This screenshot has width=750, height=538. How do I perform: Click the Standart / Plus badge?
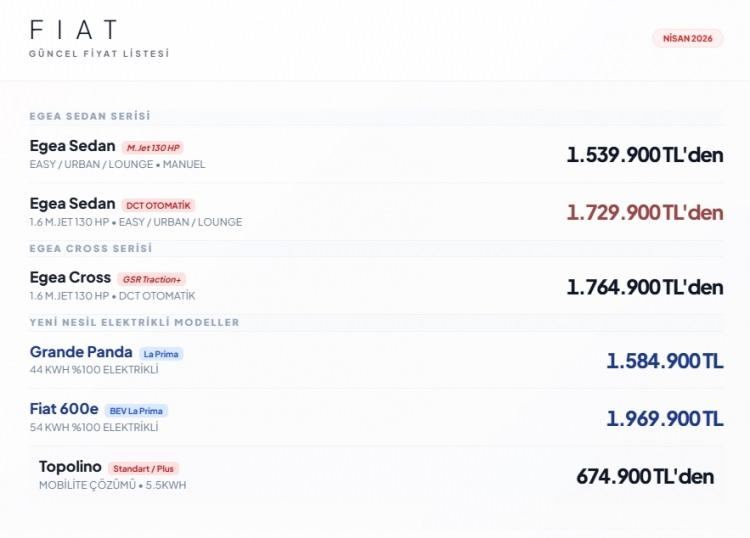click(x=143, y=468)
